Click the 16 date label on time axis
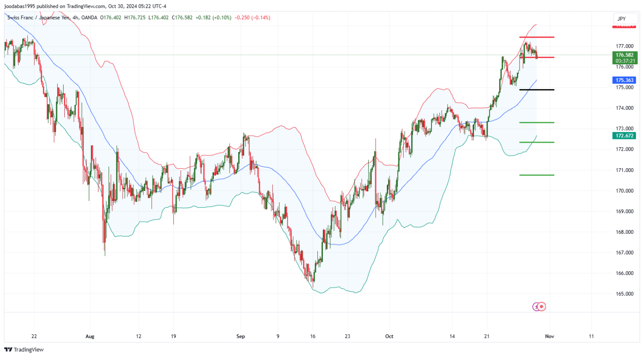The width and height of the screenshot is (644, 357). point(313,336)
